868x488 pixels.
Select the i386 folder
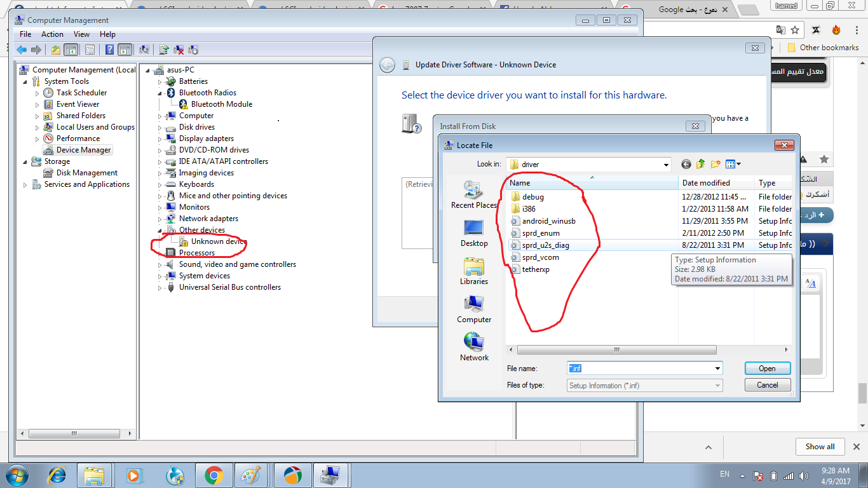pos(523,209)
